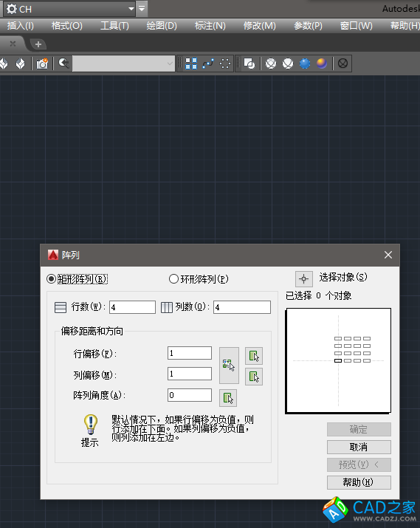Expand the quick access toolbar customize arrow
Viewport: 420px width, 528px height.
point(142,9)
